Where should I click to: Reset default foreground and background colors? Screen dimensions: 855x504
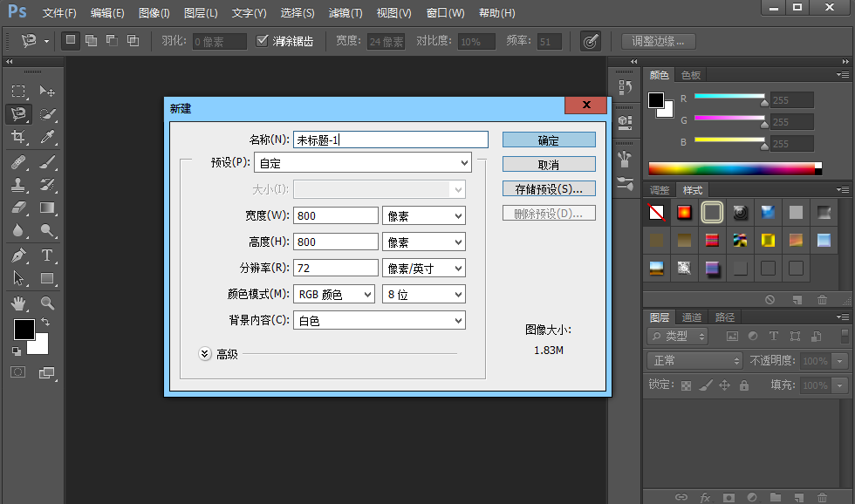click(x=17, y=351)
